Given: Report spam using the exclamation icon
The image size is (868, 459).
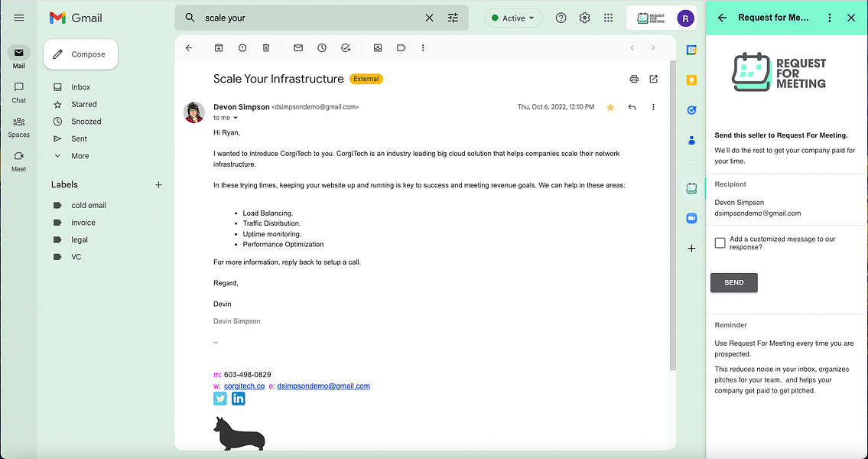Looking at the screenshot, I should click(x=242, y=47).
